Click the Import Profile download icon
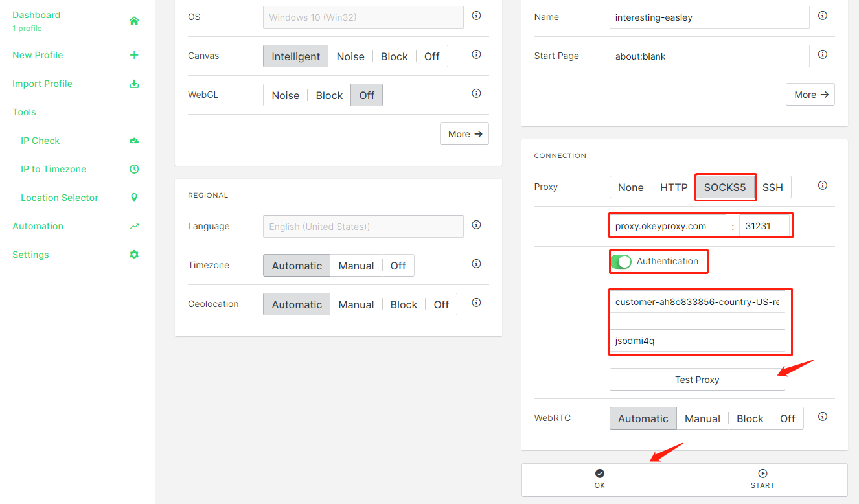 134,84
